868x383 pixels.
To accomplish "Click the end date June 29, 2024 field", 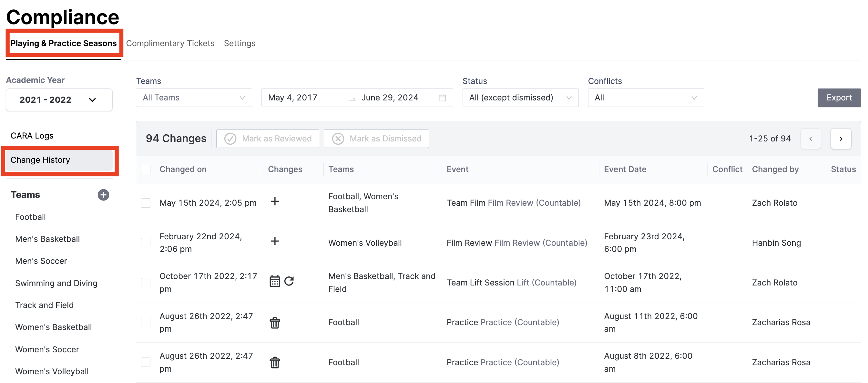I will tap(390, 98).
